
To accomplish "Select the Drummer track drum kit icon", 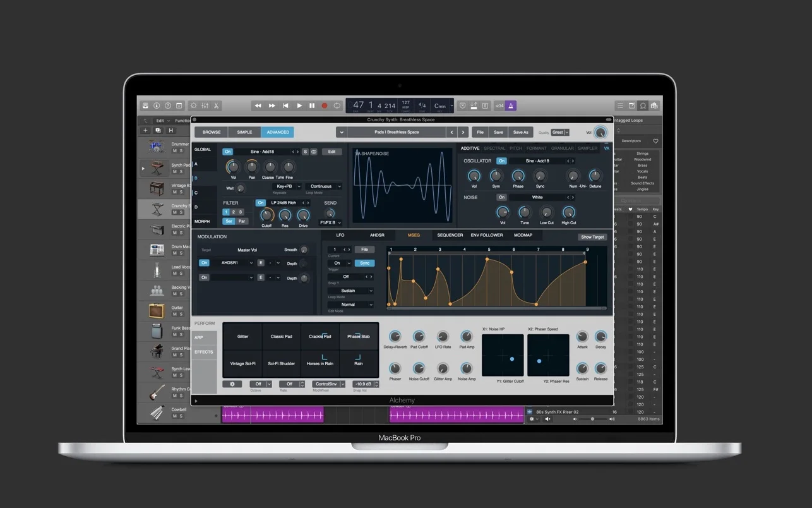I will click(157, 146).
